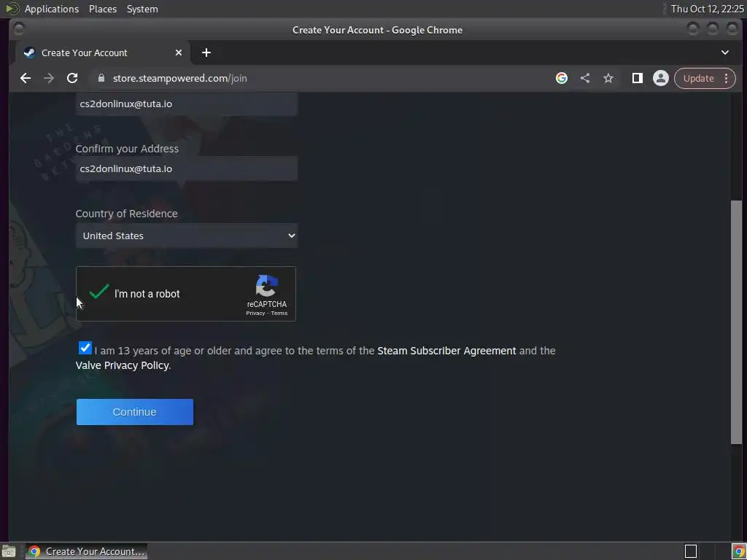Share this page via share icon
This screenshot has height=560, width=747.
pyautogui.click(x=585, y=78)
